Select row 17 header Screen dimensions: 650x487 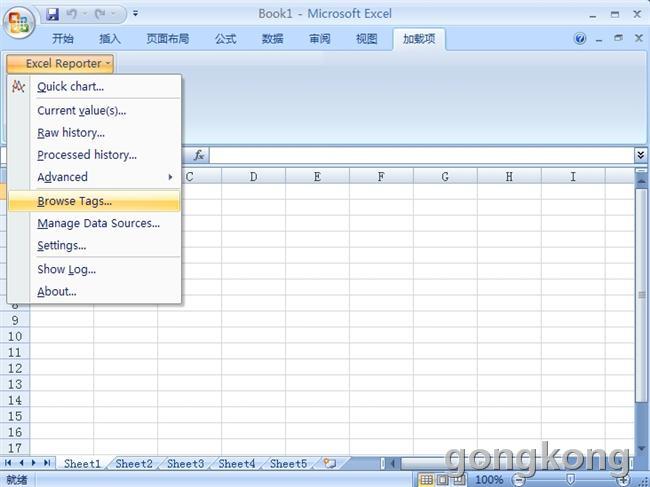click(x=15, y=448)
